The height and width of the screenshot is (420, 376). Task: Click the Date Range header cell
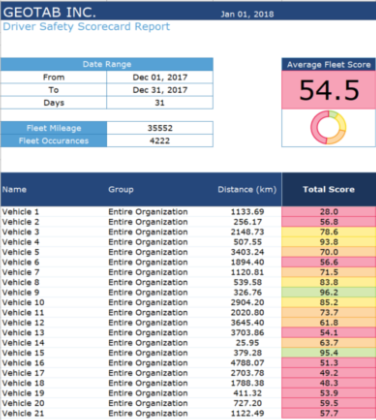pos(107,64)
